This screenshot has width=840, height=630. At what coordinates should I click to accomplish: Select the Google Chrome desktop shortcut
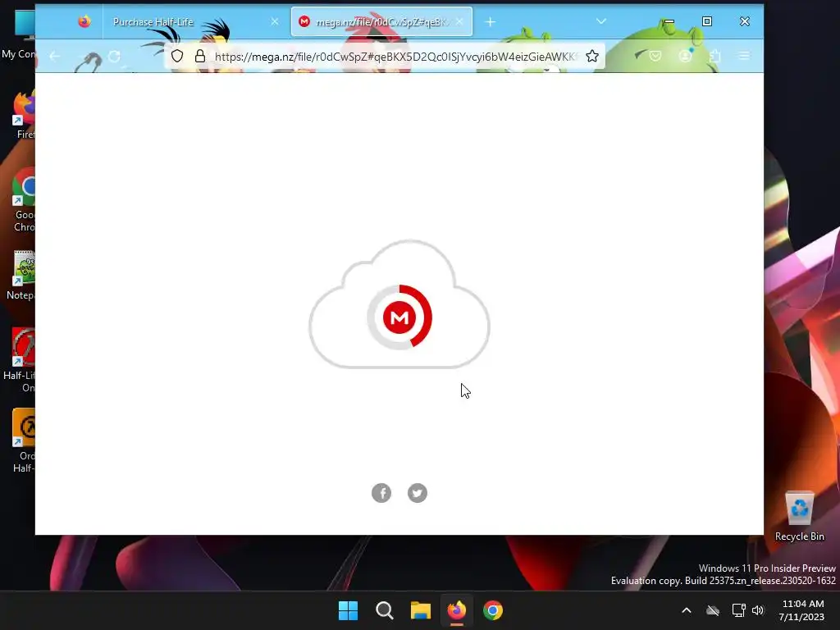pyautogui.click(x=24, y=199)
